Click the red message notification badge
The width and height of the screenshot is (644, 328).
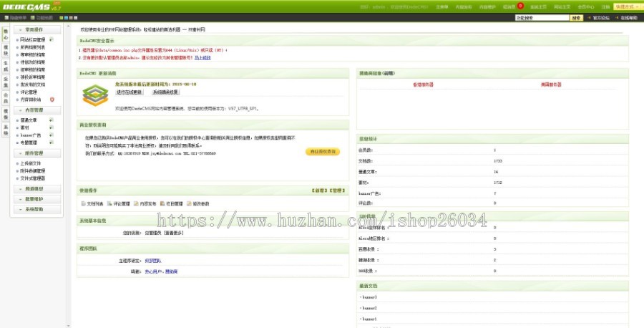point(520,6)
